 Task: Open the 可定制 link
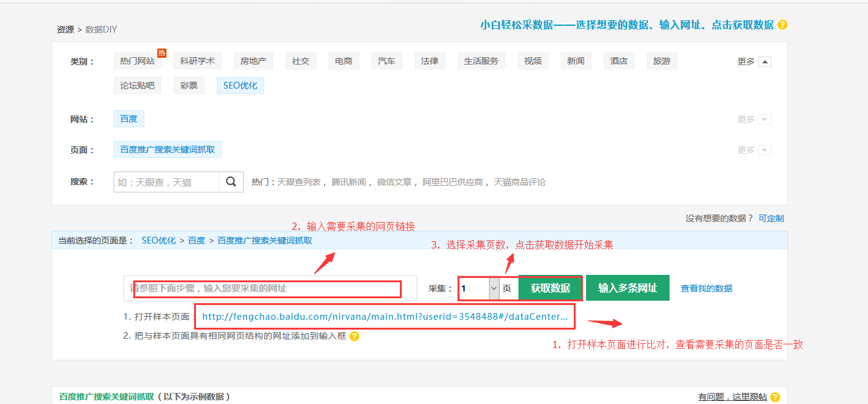tap(771, 218)
